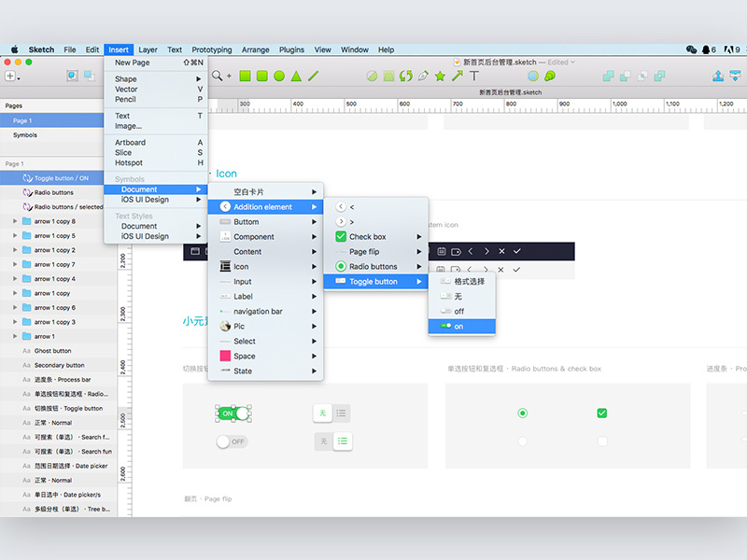Click the plus insert button at top left

click(11, 76)
